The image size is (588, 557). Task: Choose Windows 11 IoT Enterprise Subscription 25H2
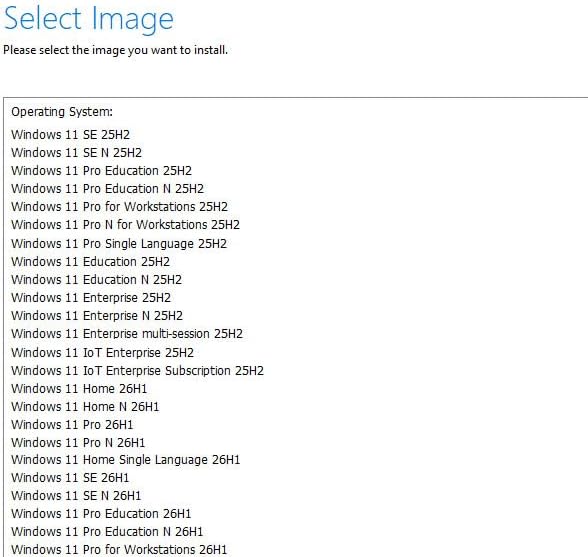[138, 371]
